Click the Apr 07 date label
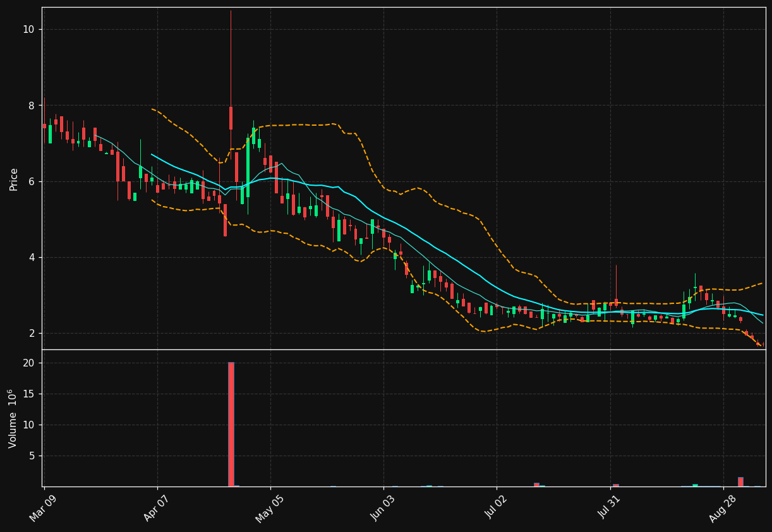 coord(158,507)
